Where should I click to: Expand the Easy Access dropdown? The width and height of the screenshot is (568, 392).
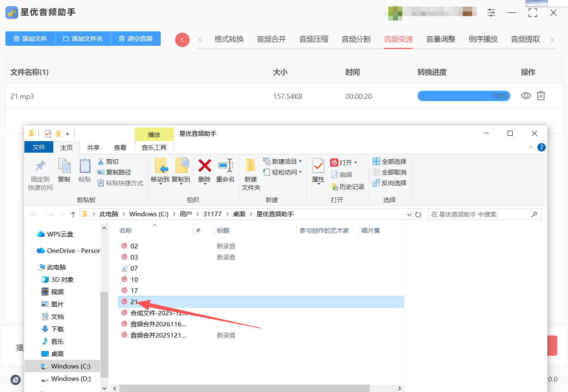300,172
